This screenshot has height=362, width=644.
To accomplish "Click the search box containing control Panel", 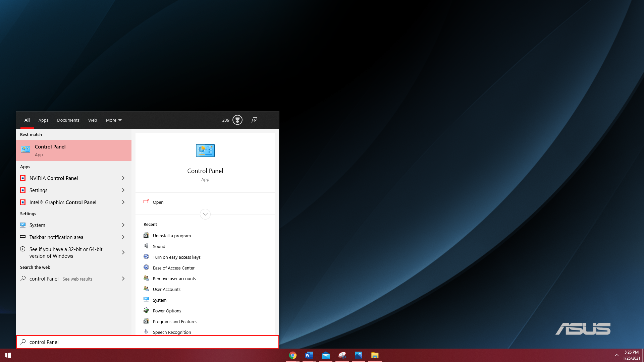I will (x=148, y=342).
